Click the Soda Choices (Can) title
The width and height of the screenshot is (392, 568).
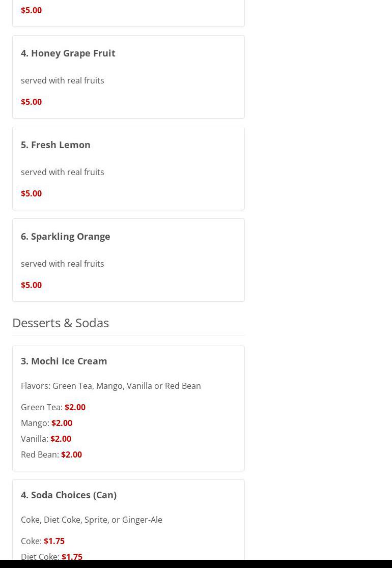(68, 495)
